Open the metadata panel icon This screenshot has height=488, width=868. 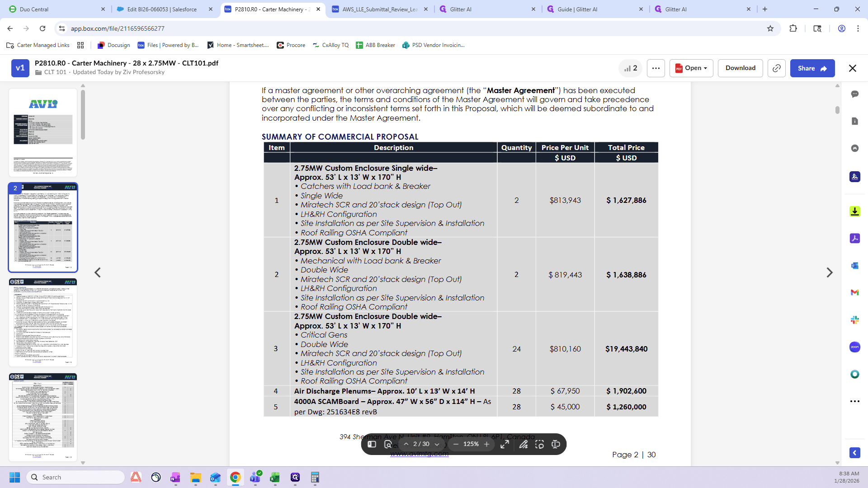point(854,148)
